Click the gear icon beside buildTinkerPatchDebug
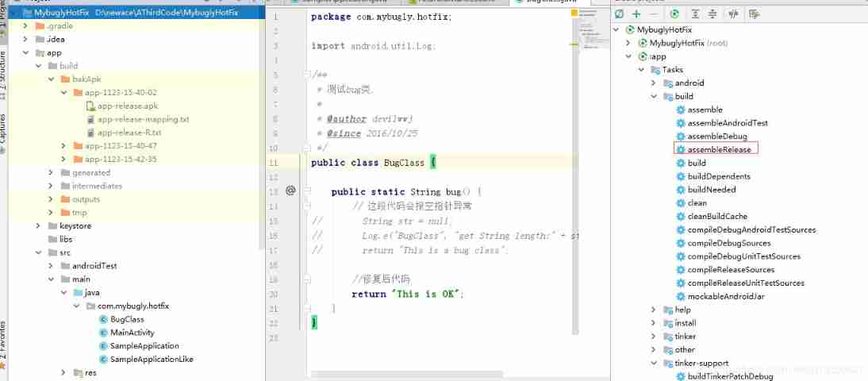 (x=681, y=376)
